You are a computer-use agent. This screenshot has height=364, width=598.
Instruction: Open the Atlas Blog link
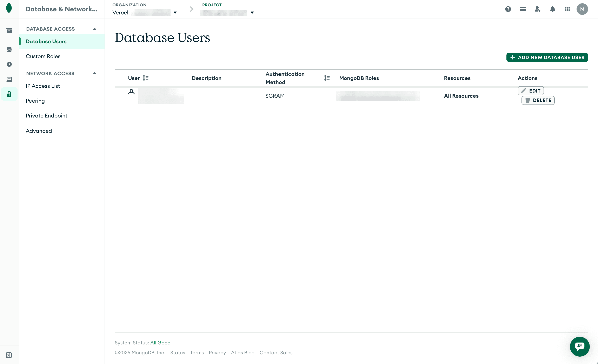tap(242, 352)
